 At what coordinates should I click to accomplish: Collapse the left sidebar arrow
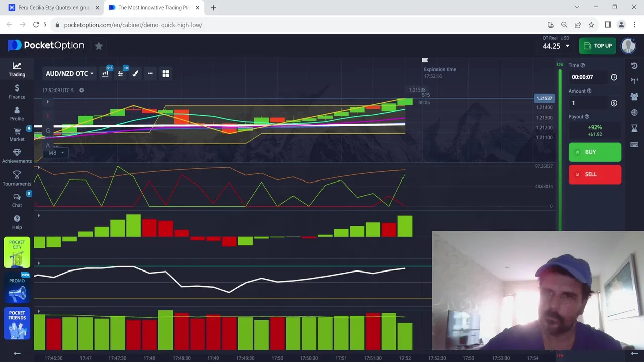pyautogui.click(x=17, y=353)
